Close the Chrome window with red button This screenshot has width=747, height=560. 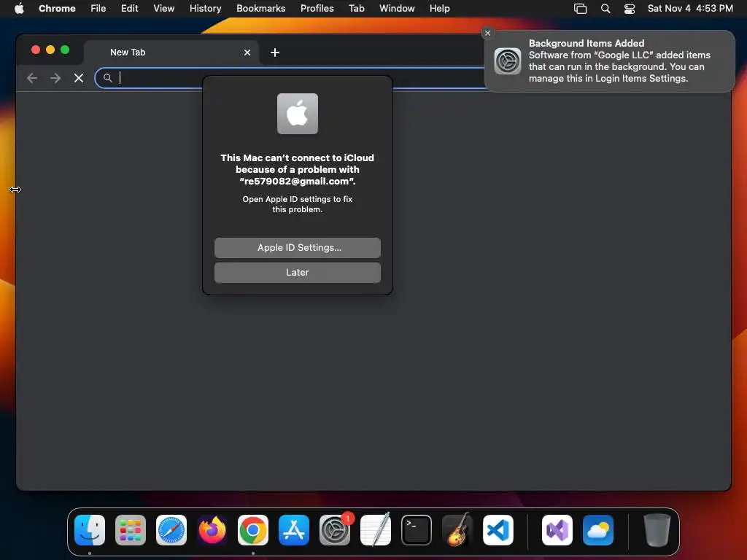35,50
